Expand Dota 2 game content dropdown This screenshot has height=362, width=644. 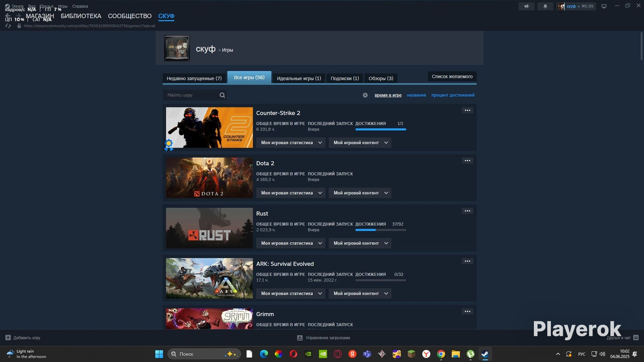360,193
